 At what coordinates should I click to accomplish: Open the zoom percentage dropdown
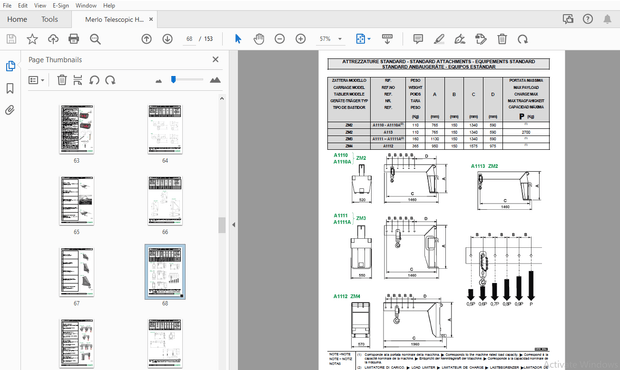point(340,39)
